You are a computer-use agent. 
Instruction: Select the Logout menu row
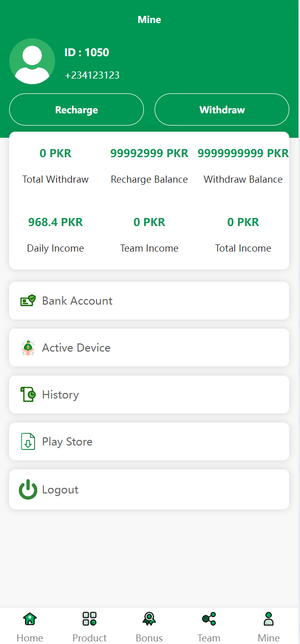[x=149, y=489]
